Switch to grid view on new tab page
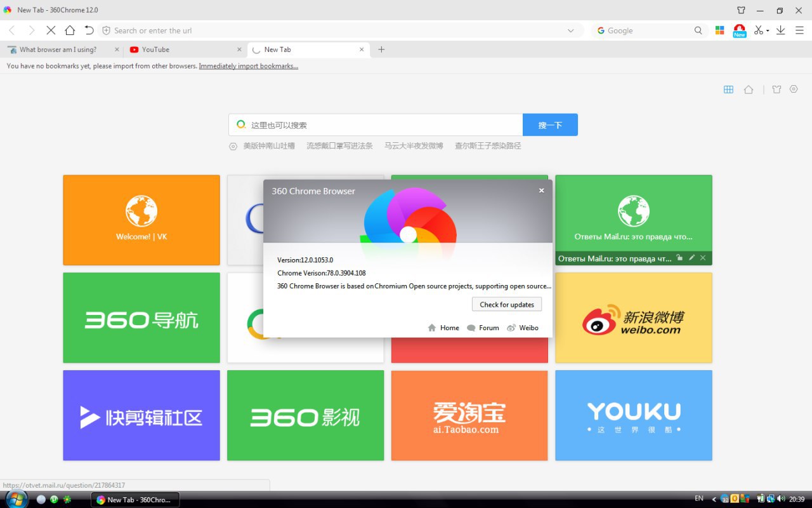This screenshot has width=812, height=508. 728,90
